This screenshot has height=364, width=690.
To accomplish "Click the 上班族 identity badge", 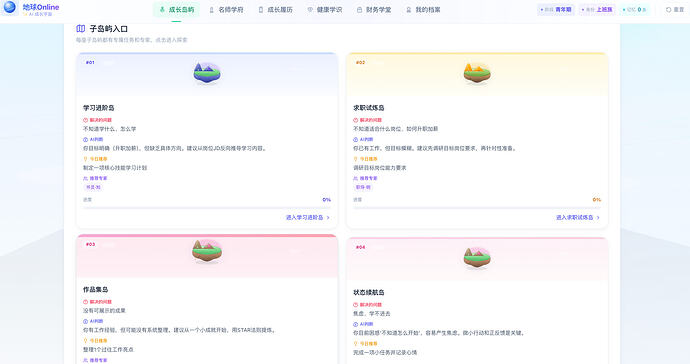I will (x=597, y=10).
